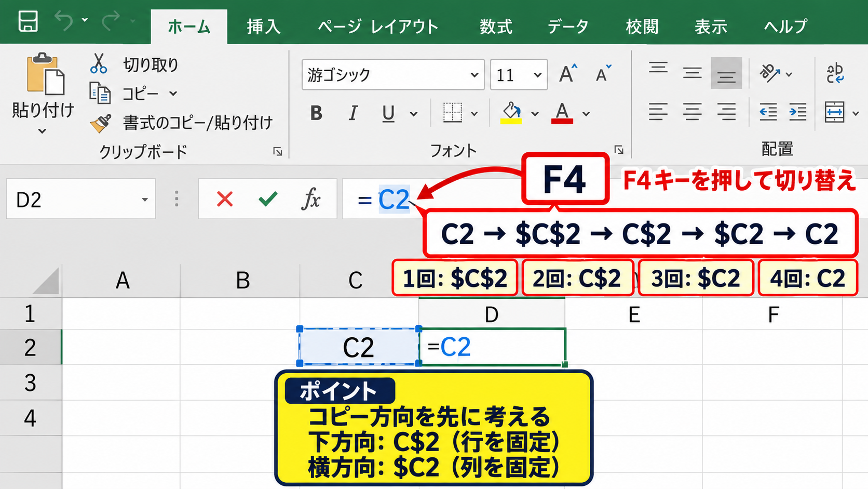This screenshot has height=489, width=868.
Task: Click the borders grid icon
Action: [452, 113]
